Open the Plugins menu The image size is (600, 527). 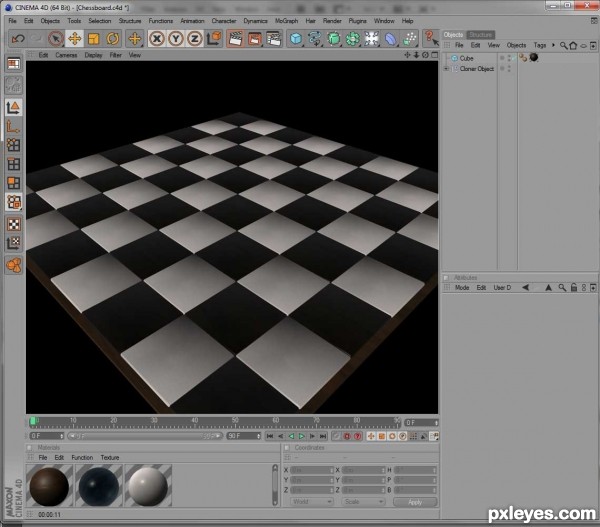point(357,21)
